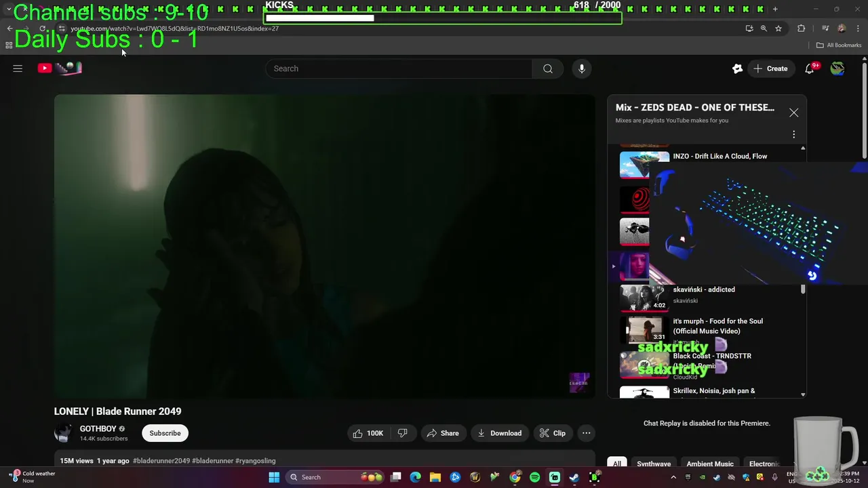Show hidden system tray icons
This screenshot has height=488, width=868.
coord(673,477)
